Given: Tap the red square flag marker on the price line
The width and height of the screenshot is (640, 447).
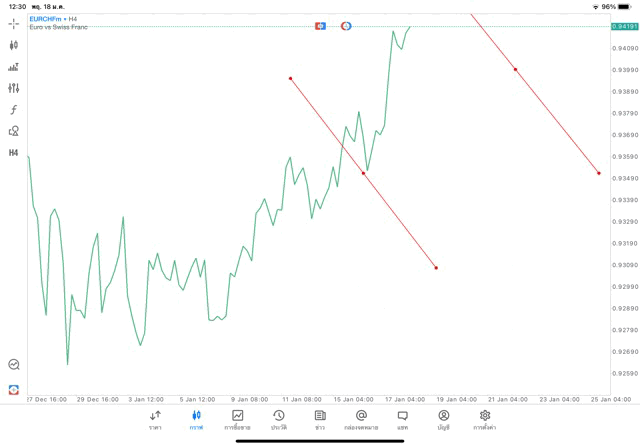Looking at the screenshot, I should 320,25.
